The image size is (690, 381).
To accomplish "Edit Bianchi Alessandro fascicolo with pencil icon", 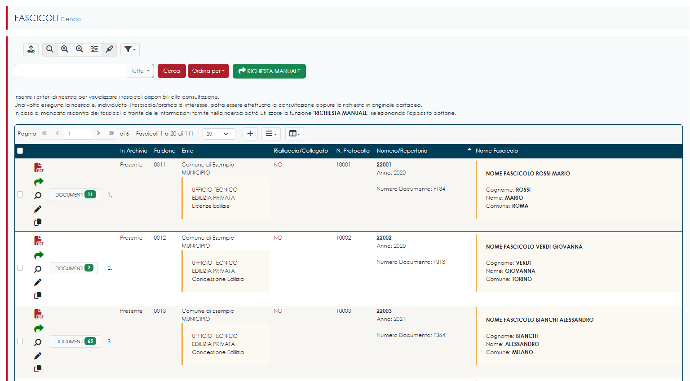I will tap(37, 355).
